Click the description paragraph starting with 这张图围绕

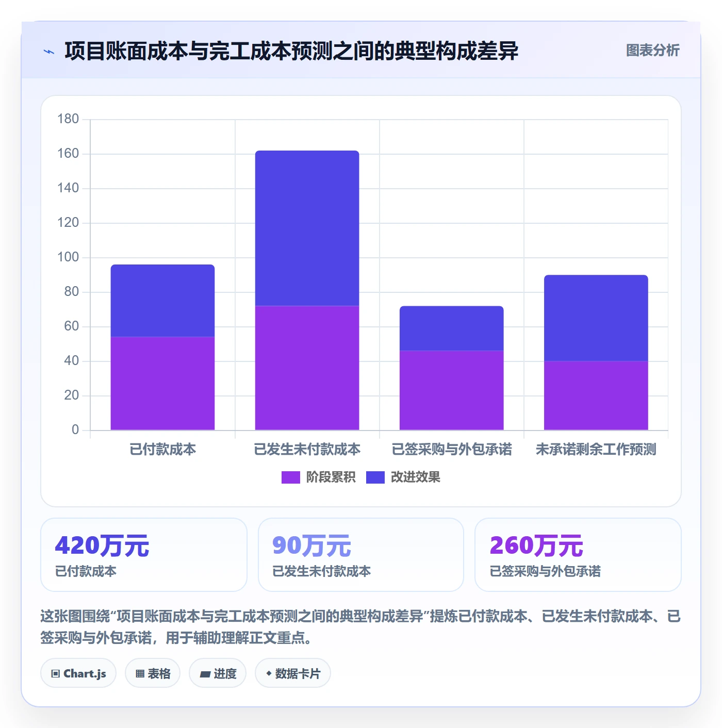361,627
